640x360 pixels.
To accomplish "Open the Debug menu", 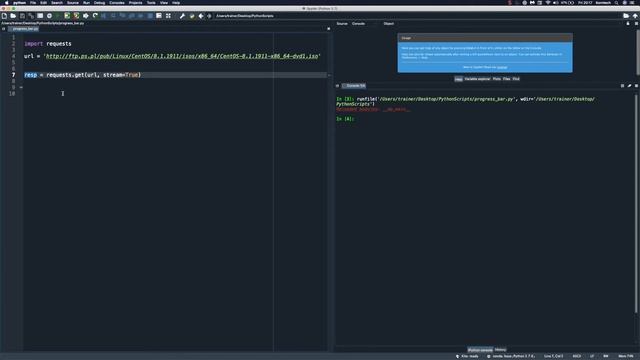I will [99, 2].
